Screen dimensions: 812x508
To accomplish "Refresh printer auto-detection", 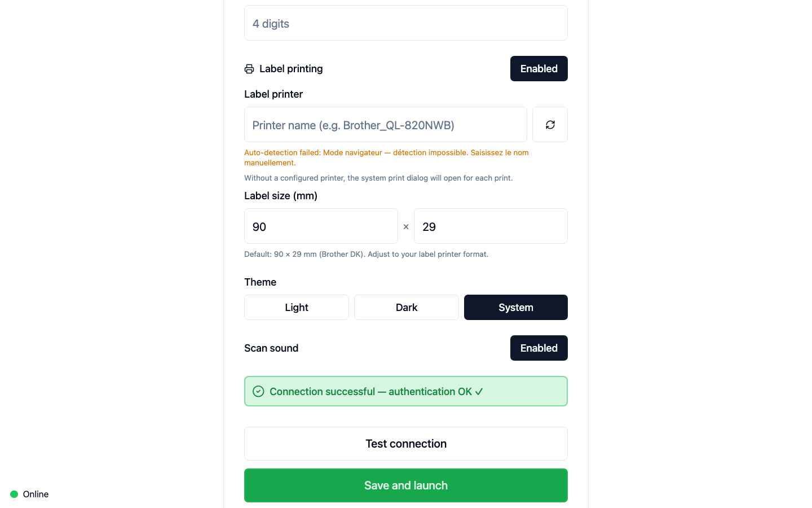I will [550, 125].
